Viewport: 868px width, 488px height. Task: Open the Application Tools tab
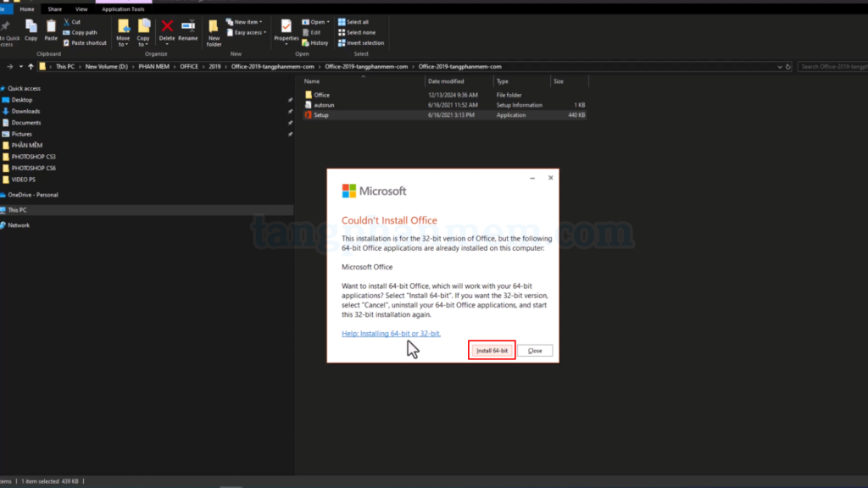tap(123, 8)
